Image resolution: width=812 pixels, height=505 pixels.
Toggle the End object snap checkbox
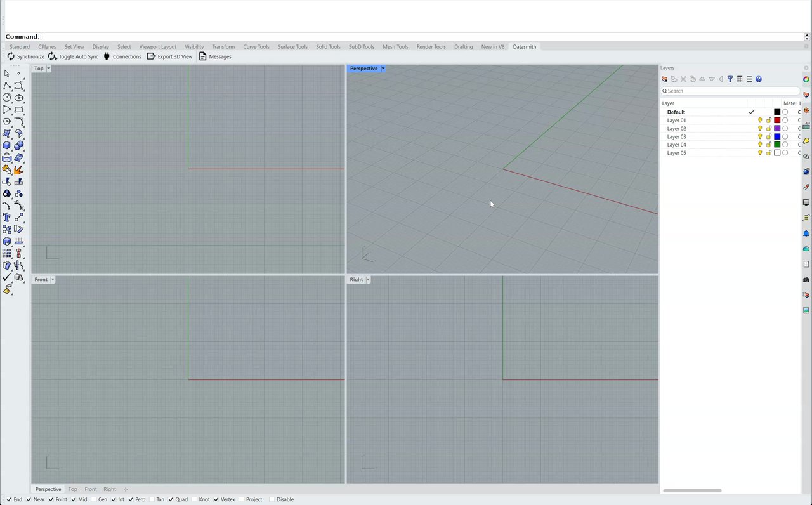click(9, 499)
